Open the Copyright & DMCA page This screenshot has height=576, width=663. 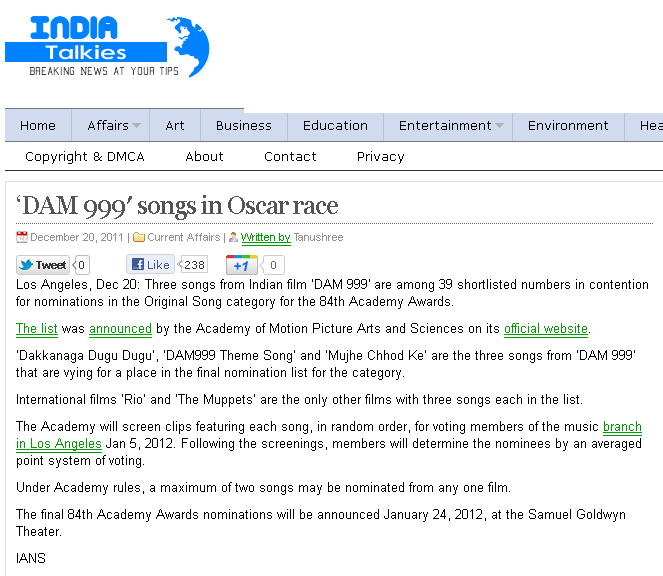click(85, 157)
